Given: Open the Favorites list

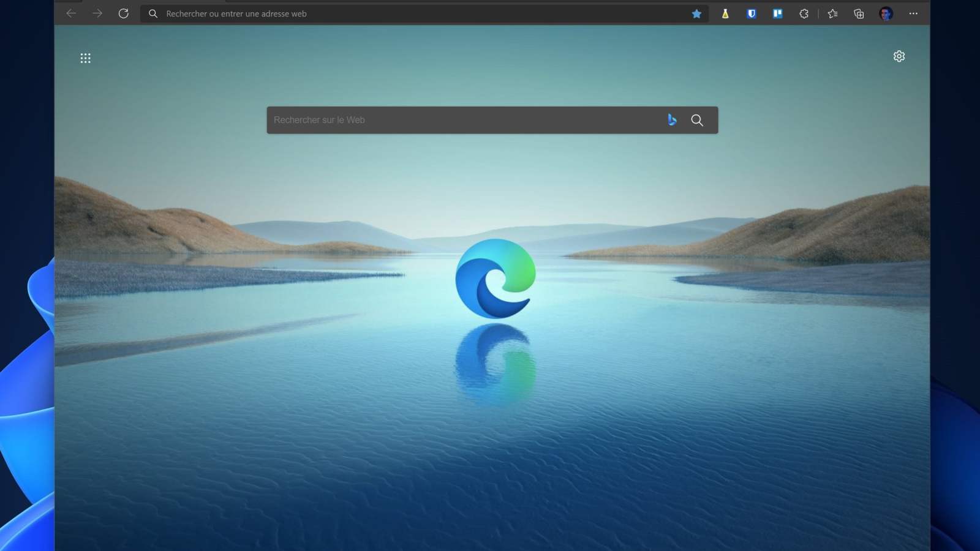Looking at the screenshot, I should [832, 13].
